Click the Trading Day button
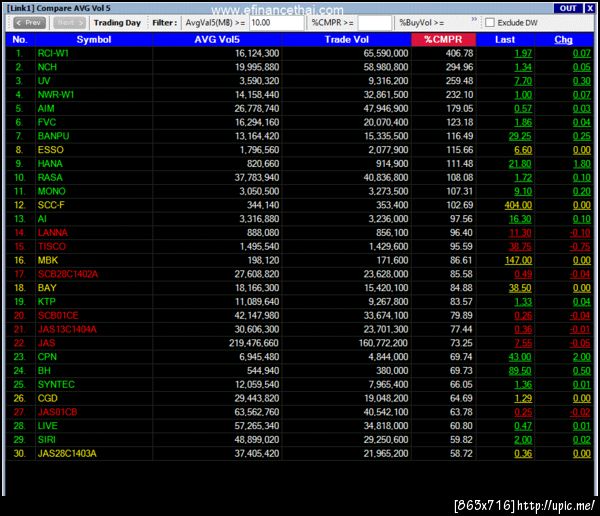 click(x=117, y=23)
